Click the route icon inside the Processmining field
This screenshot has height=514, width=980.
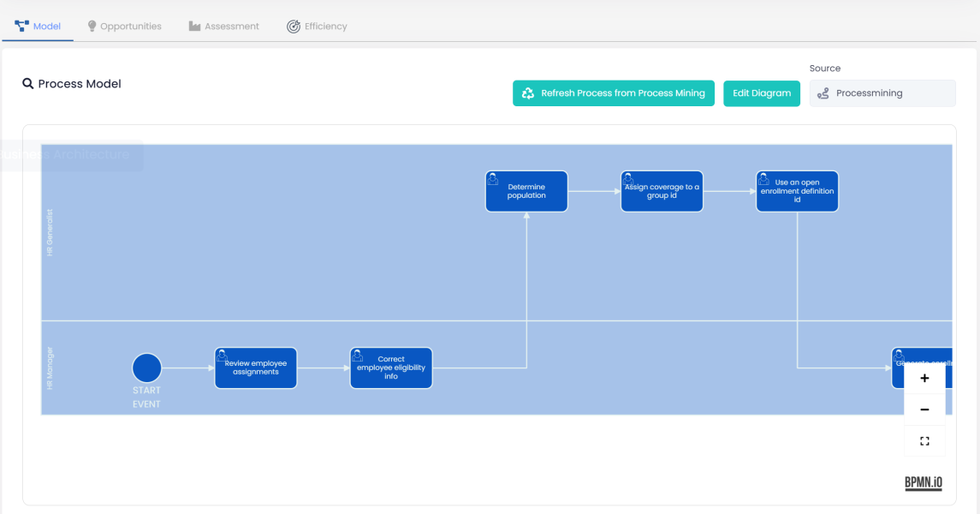click(824, 93)
